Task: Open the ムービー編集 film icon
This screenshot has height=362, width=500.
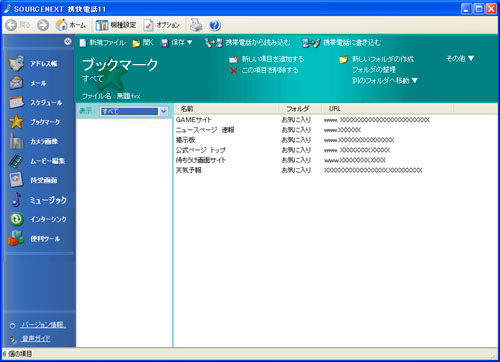Action: pyautogui.click(x=16, y=161)
